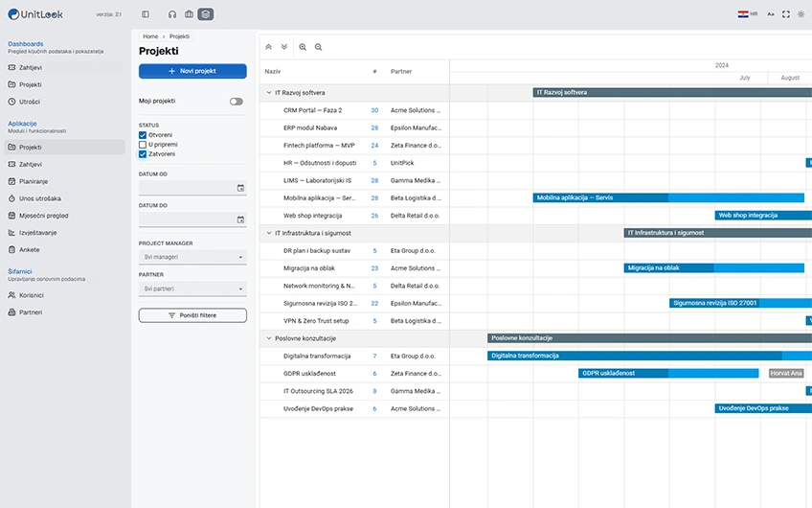Click the Poništi filtere button
812x508 pixels.
192,315
